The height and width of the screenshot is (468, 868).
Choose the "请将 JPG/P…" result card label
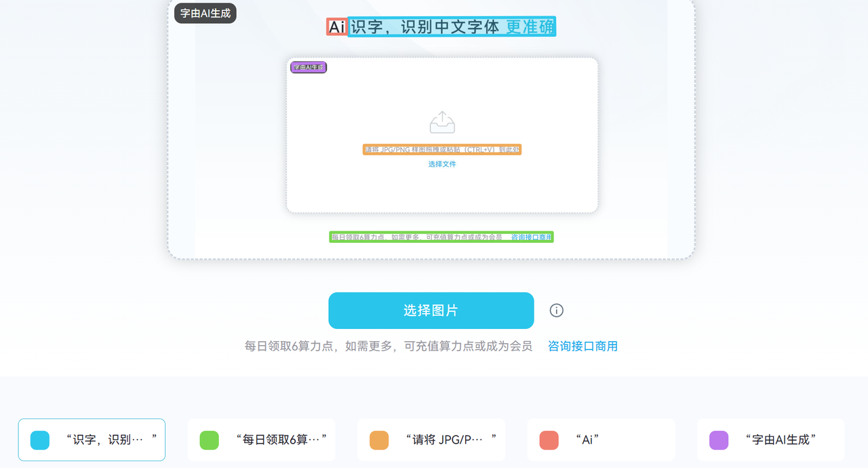tap(451, 440)
